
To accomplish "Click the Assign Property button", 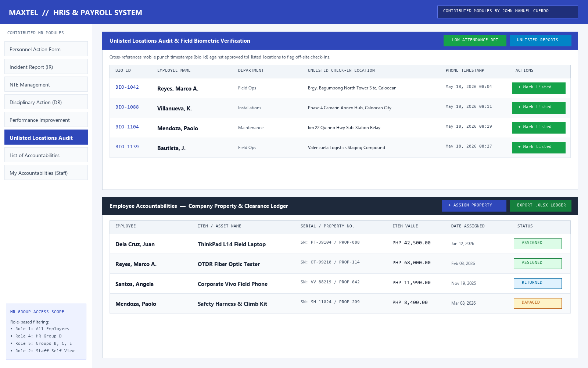I will [x=474, y=206].
